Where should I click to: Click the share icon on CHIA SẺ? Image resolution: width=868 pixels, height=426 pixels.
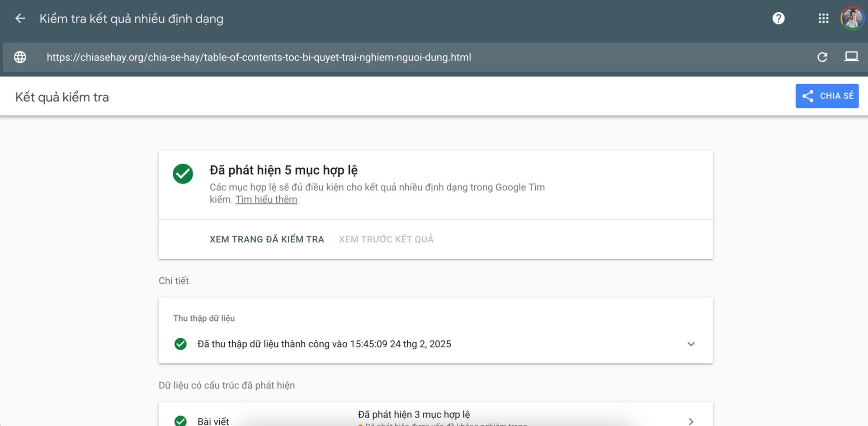click(808, 96)
